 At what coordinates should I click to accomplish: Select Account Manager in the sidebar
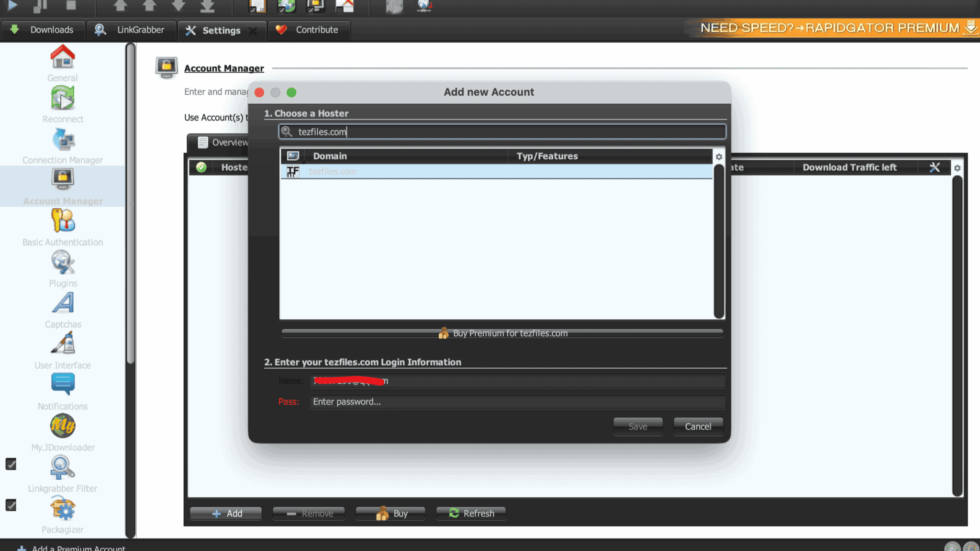click(x=63, y=187)
